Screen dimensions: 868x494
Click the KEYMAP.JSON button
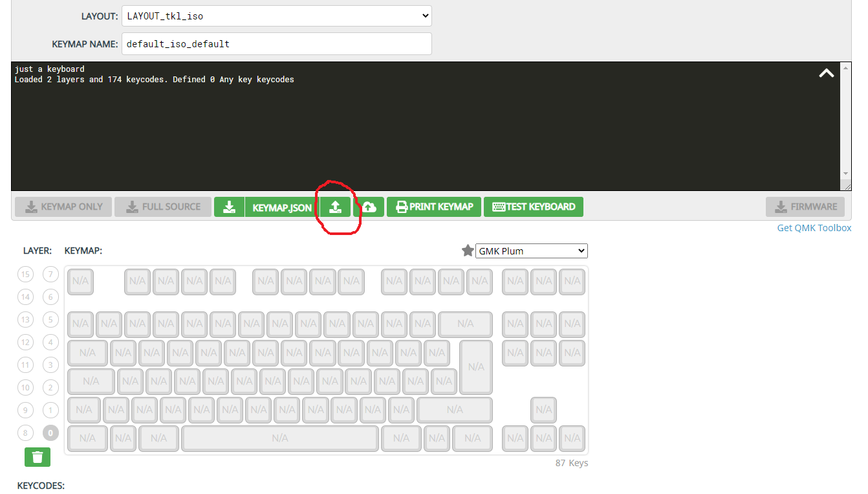click(282, 207)
